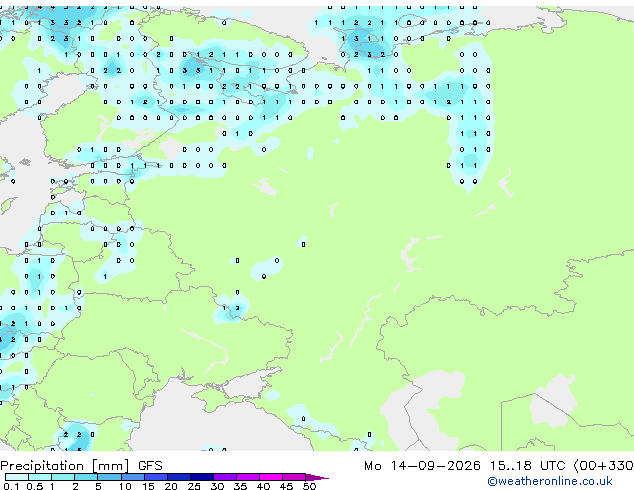This screenshot has width=634, height=490.
Task: Select the 0.5 mm legend color swatch
Action: pos(40,477)
